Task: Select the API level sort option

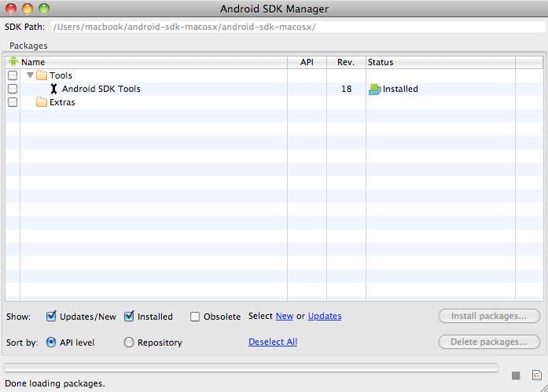Action: tap(51, 342)
